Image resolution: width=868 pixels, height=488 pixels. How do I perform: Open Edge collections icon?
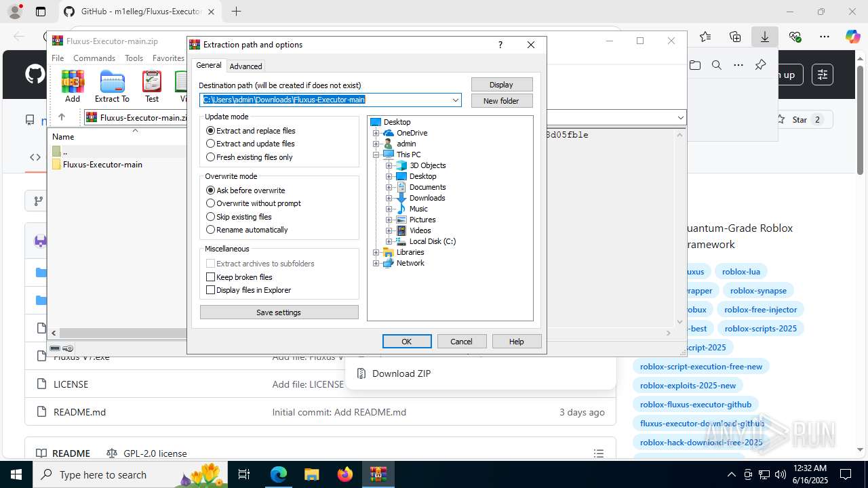[735, 37]
